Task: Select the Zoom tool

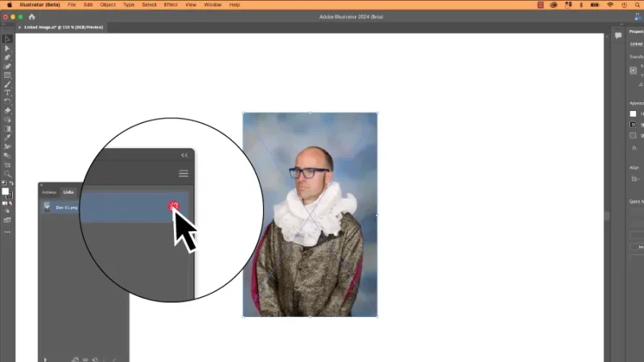Action: (7, 173)
